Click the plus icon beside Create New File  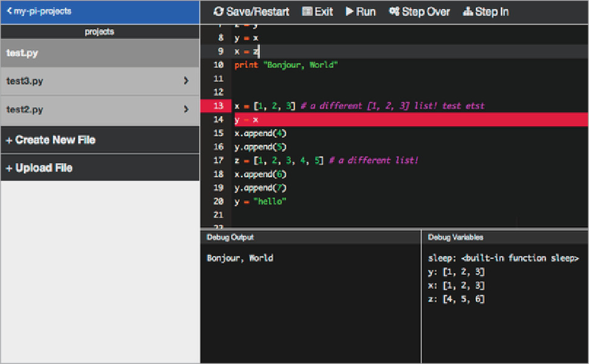(x=8, y=140)
